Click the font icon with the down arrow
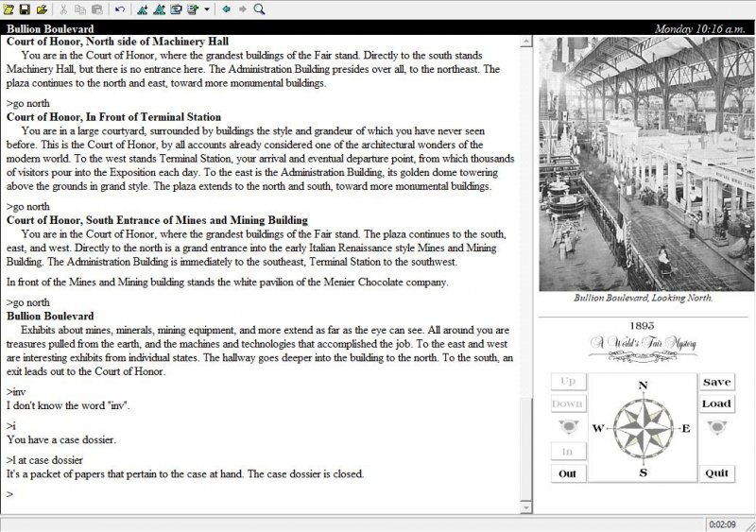 (143, 9)
